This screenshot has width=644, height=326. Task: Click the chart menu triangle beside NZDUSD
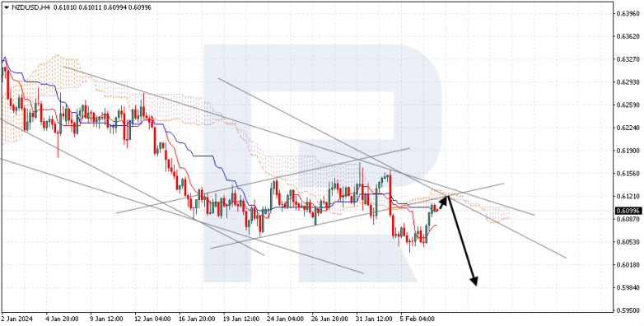click(x=6, y=7)
